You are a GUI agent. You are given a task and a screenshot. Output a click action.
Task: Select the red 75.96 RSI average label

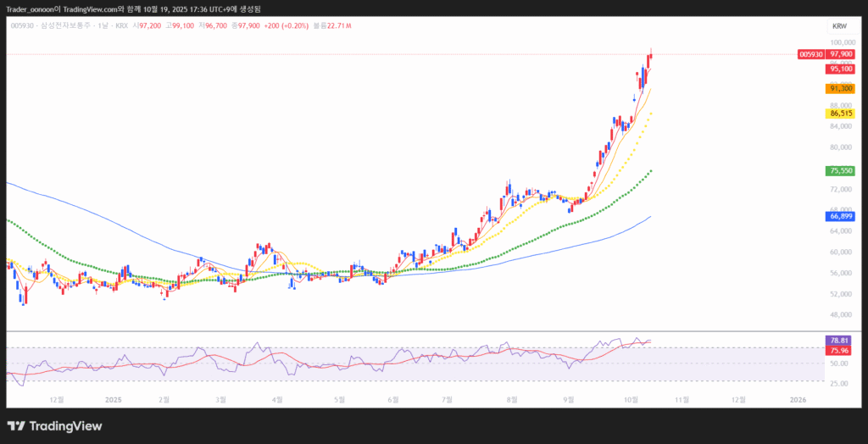click(839, 350)
